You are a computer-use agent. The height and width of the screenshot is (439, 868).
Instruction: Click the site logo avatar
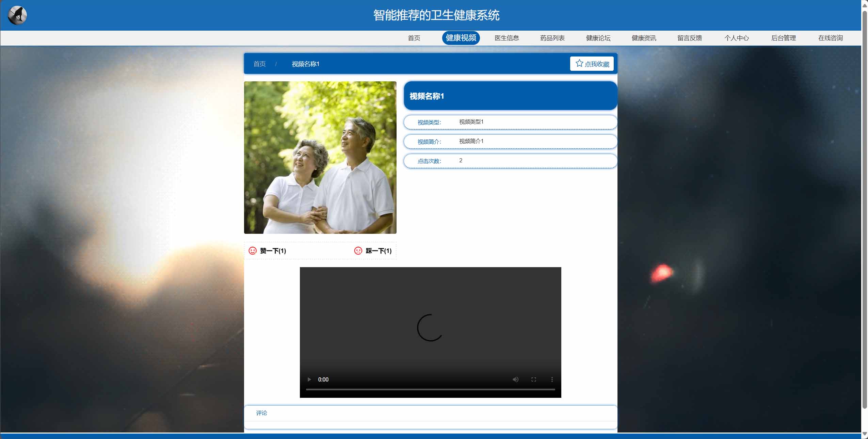click(x=17, y=15)
